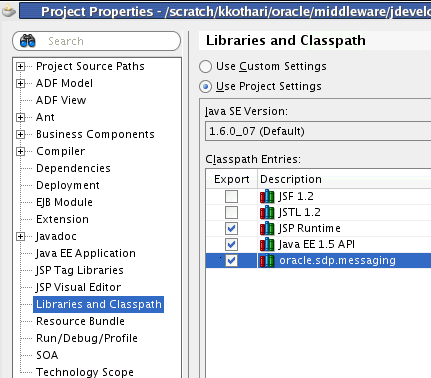Click the JSF 1.2 library books icon
The width and height of the screenshot is (431, 378).
click(267, 196)
